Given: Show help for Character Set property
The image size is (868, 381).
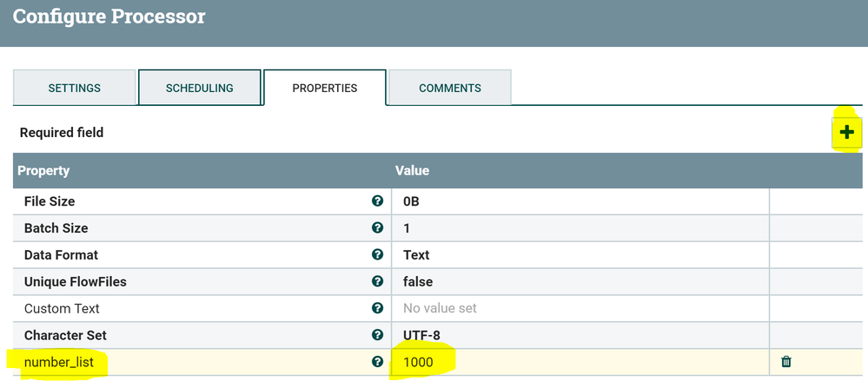Looking at the screenshot, I should tap(378, 334).
